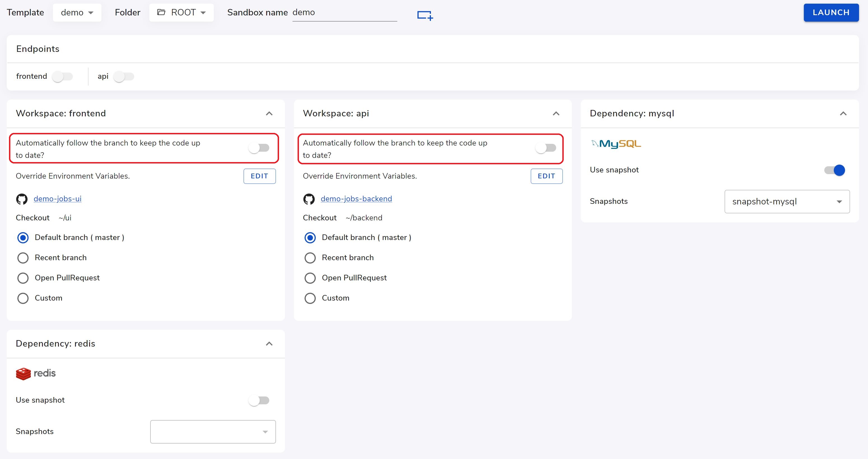Open the Template demo dropdown
The width and height of the screenshot is (868, 459).
coord(77,13)
